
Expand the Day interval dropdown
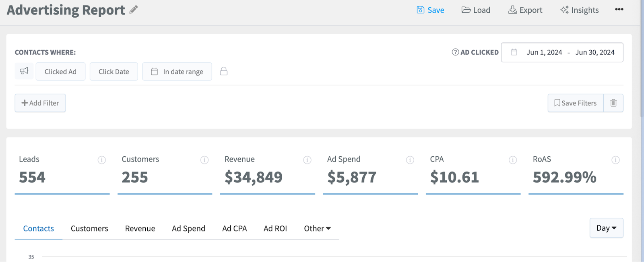click(x=606, y=228)
